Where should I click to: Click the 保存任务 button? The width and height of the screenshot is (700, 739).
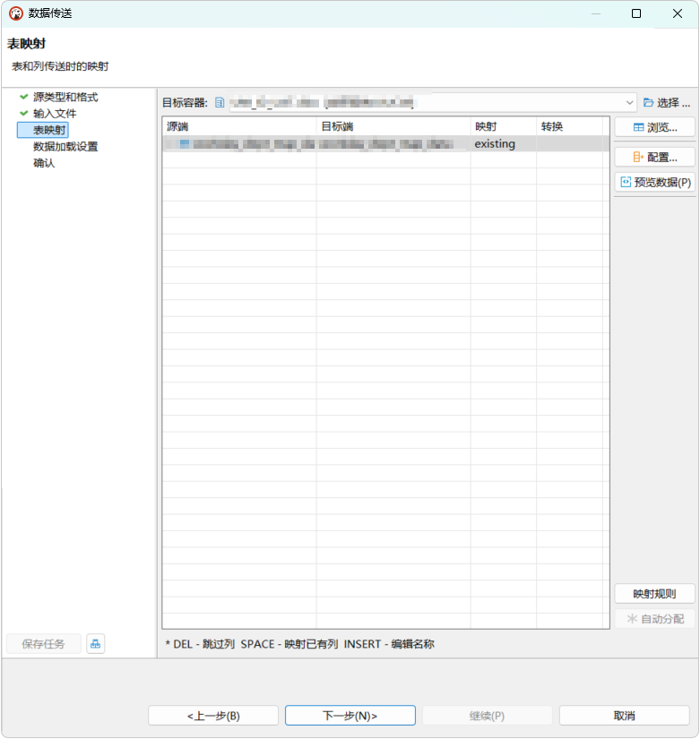(x=43, y=644)
